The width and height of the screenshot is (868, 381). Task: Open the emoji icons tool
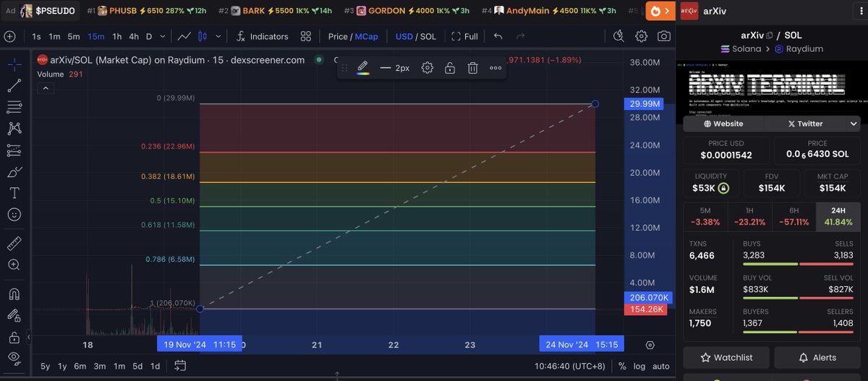pyautogui.click(x=14, y=215)
